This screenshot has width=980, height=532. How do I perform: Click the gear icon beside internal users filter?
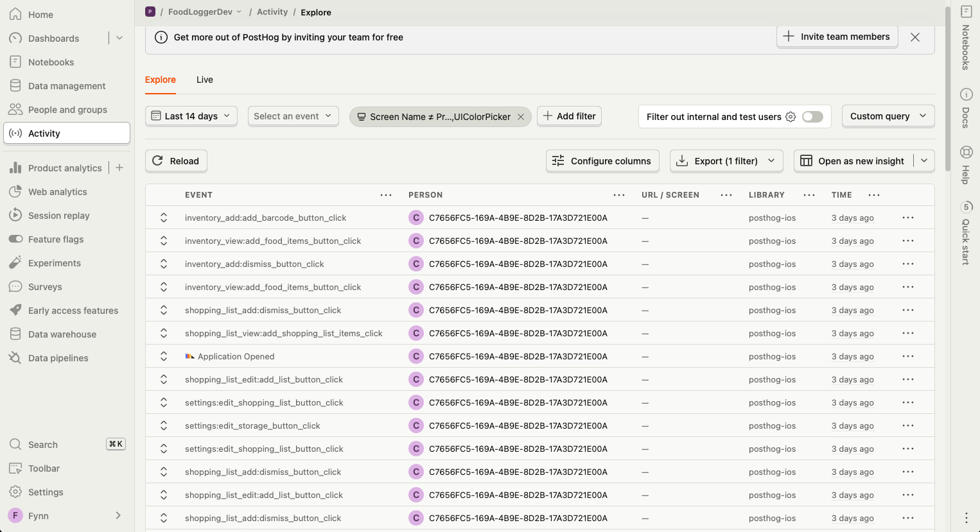tap(791, 117)
